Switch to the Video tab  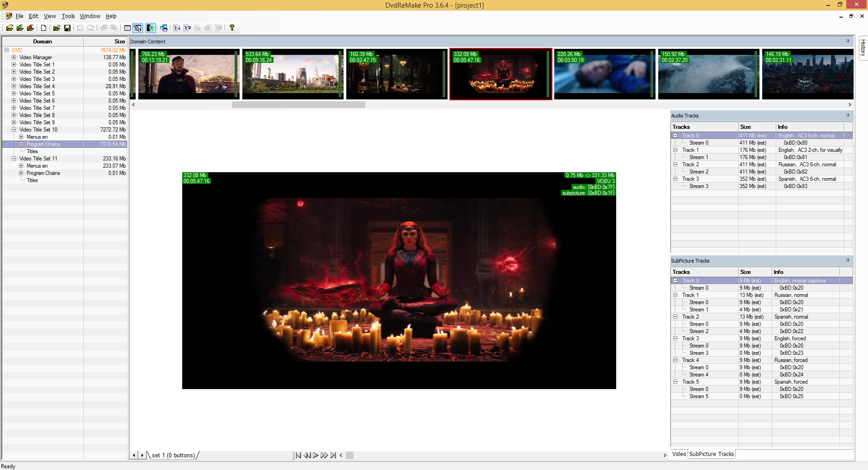click(x=679, y=454)
